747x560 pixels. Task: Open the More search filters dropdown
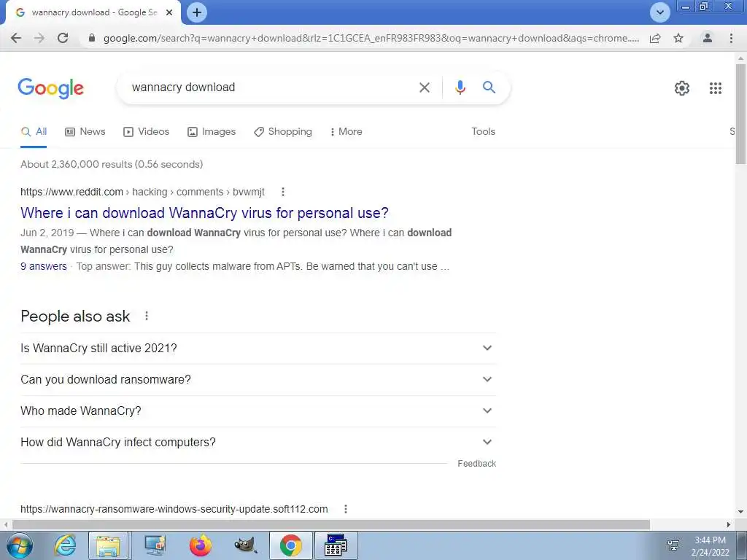(346, 132)
